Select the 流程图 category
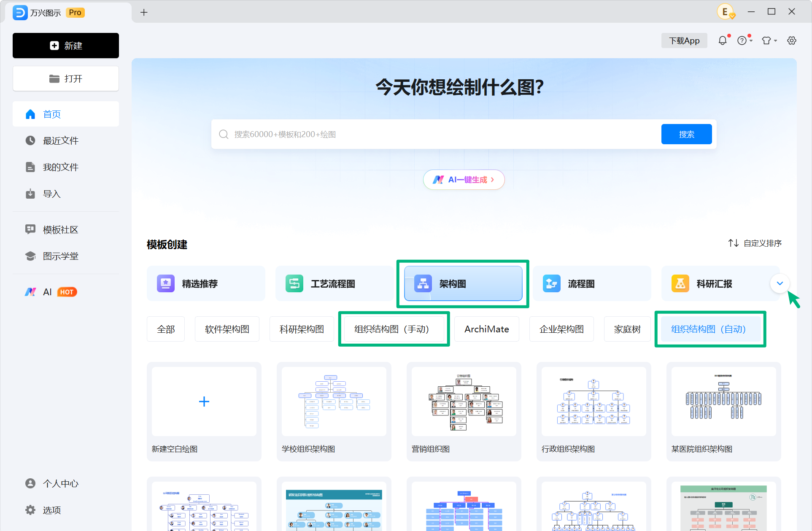 (592, 283)
